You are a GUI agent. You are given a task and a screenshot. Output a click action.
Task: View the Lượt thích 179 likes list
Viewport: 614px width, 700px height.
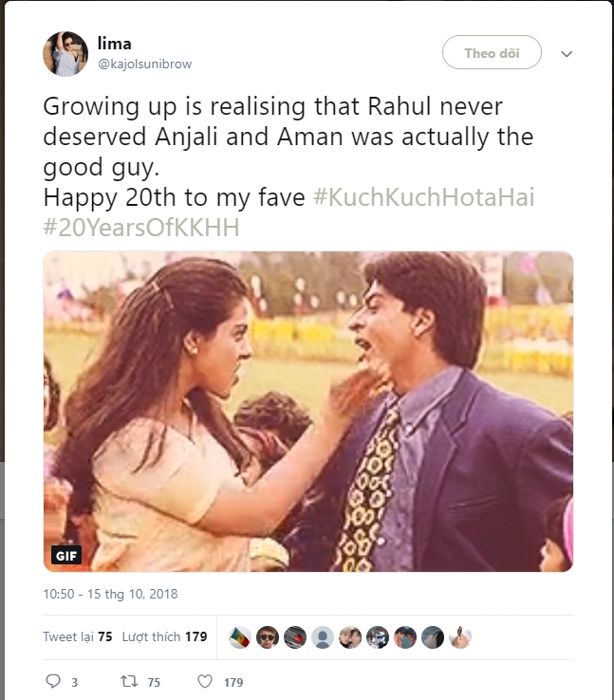164,636
